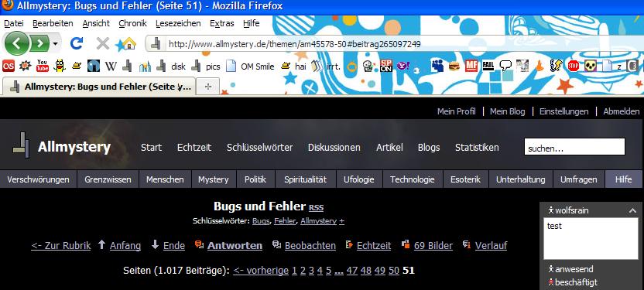Image resolution: width=644 pixels, height=290 pixels.
Task: Open Schlüsselwörter navigation link
Action: pyautogui.click(x=259, y=147)
